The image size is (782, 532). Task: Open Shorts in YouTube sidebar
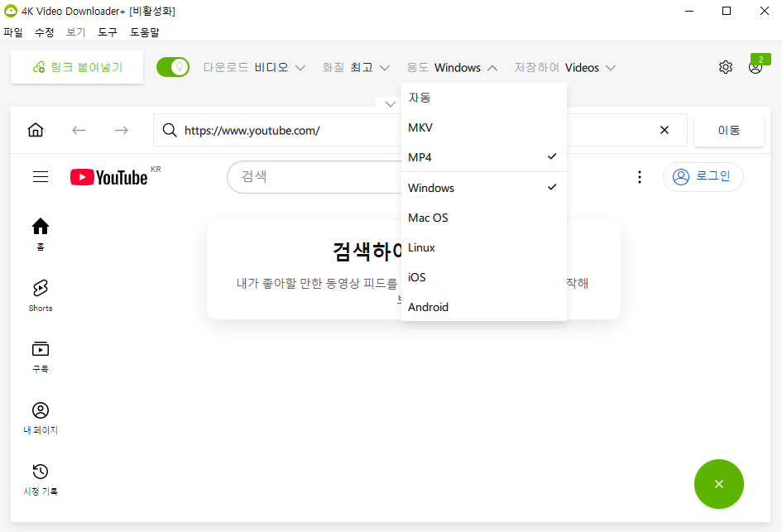click(41, 295)
